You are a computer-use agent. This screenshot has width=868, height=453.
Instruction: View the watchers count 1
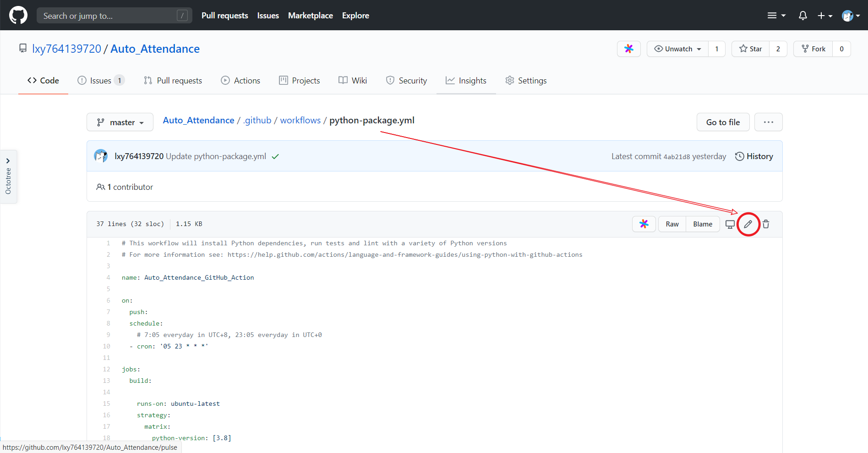tap(717, 49)
